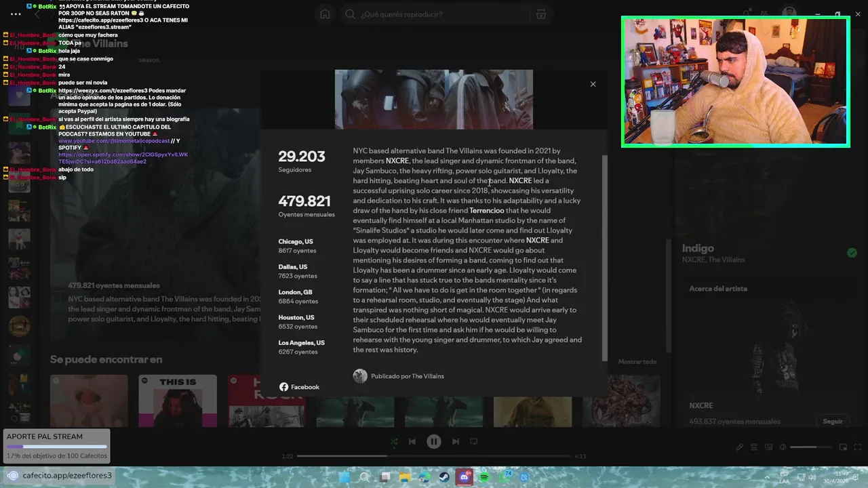The height and width of the screenshot is (488, 868).
Task: Select the 'Houston, US' listener entry
Action: click(298, 322)
